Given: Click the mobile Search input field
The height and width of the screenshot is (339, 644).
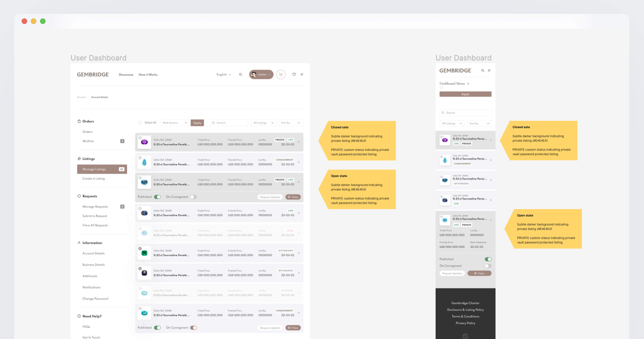Looking at the screenshot, I should point(465,113).
